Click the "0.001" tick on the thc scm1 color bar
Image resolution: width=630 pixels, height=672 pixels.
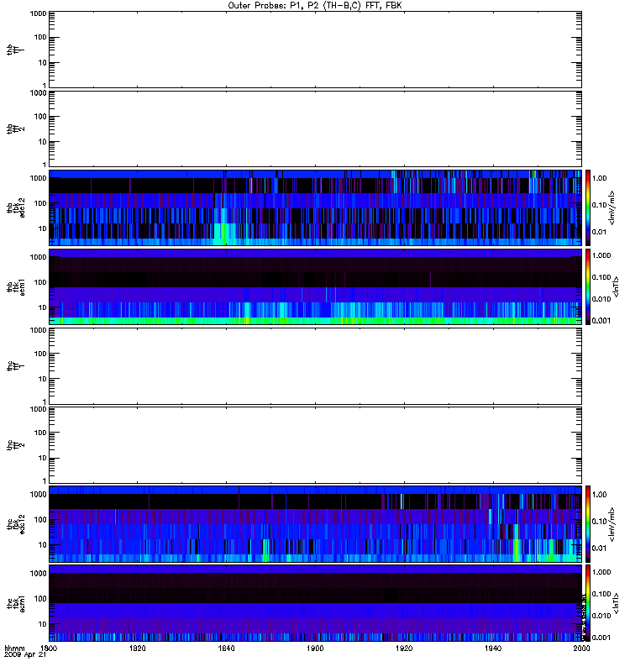(601, 638)
